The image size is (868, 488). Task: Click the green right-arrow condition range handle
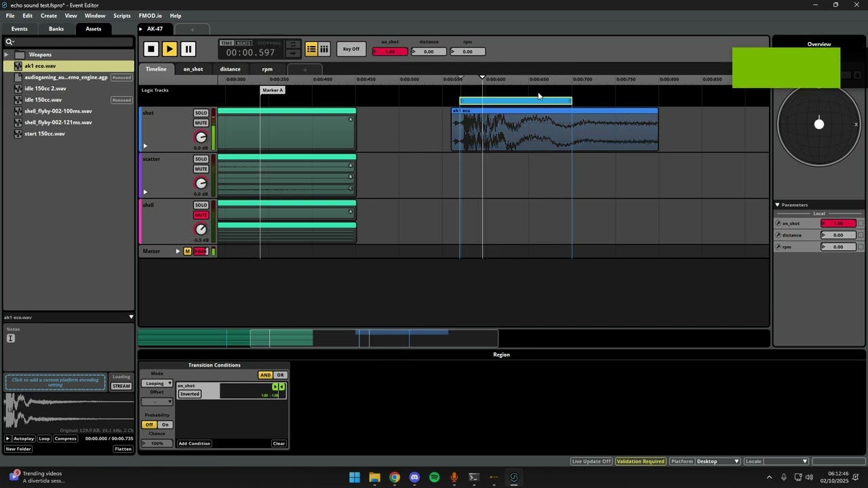click(x=275, y=387)
